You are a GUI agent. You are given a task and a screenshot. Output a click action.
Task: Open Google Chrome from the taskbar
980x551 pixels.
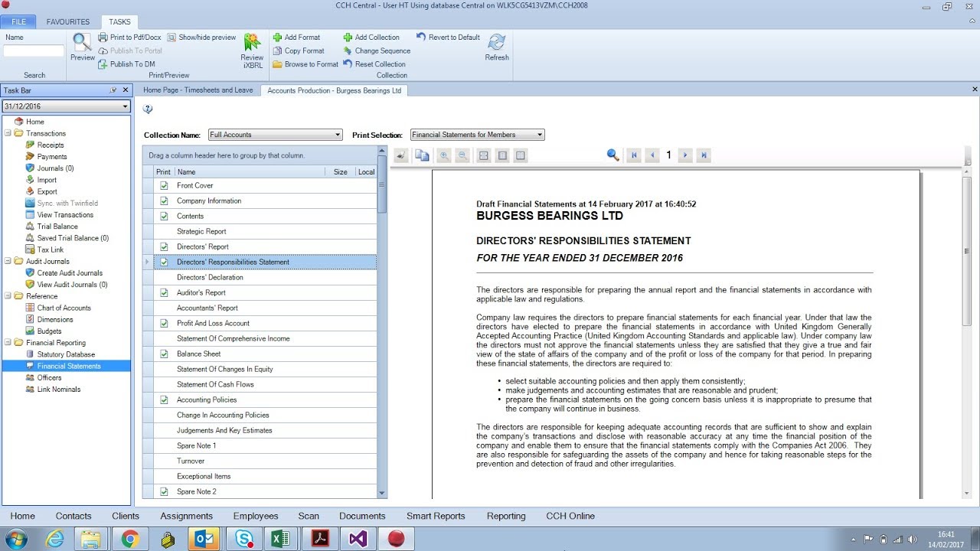tap(129, 539)
